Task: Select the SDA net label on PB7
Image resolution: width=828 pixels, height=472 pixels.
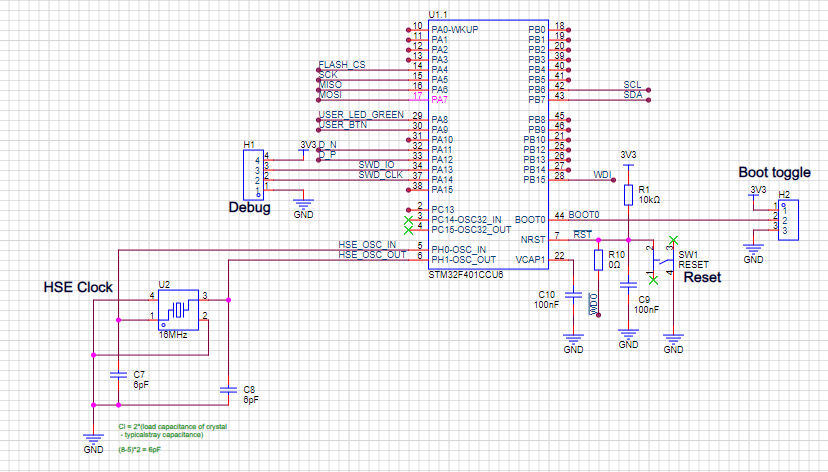Action: tap(632, 95)
